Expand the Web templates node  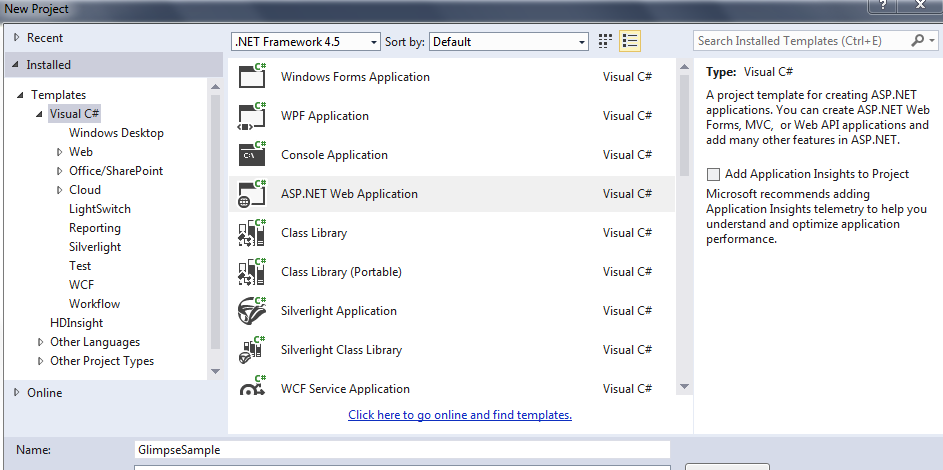pyautogui.click(x=60, y=152)
